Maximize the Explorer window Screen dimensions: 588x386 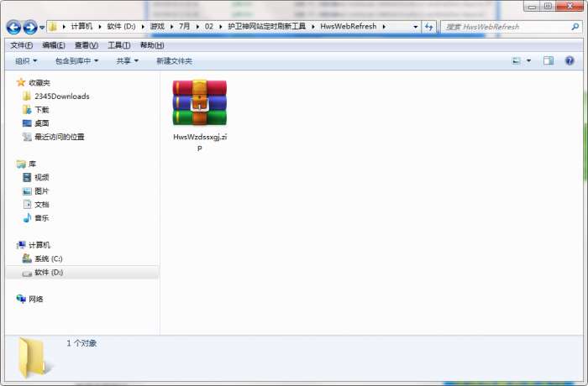[548, 7]
